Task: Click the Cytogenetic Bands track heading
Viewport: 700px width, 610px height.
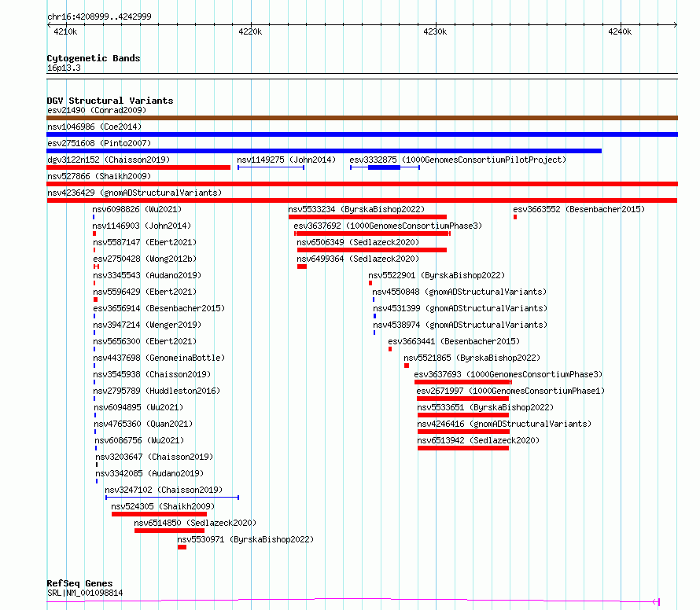Action: coord(94,58)
